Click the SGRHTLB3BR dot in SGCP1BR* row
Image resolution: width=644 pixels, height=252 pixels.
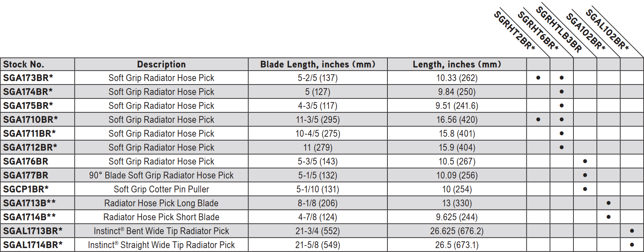(x=585, y=189)
